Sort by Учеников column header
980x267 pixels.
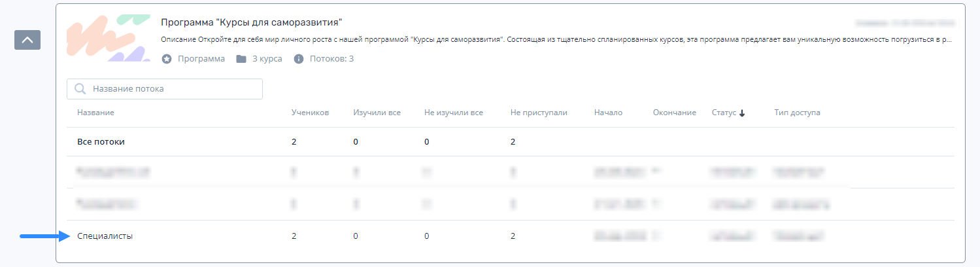coord(310,113)
